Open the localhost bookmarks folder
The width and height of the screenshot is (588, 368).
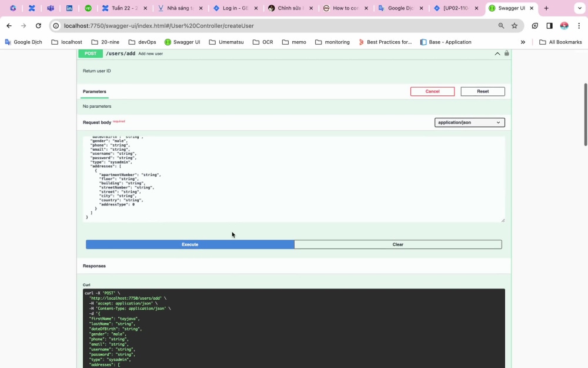pyautogui.click(x=67, y=42)
